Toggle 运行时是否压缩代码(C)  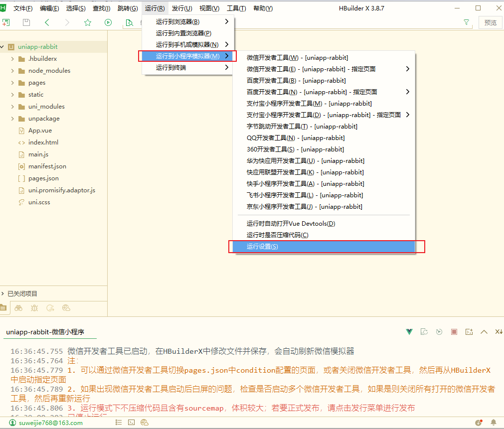point(325,235)
